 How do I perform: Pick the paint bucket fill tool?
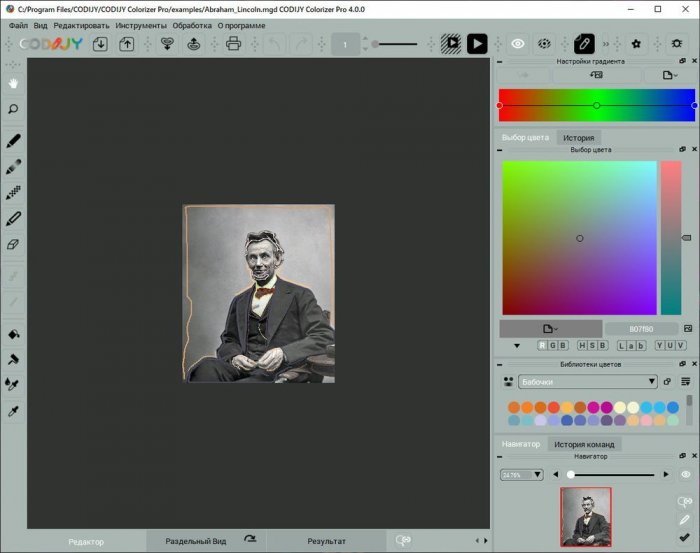14,334
